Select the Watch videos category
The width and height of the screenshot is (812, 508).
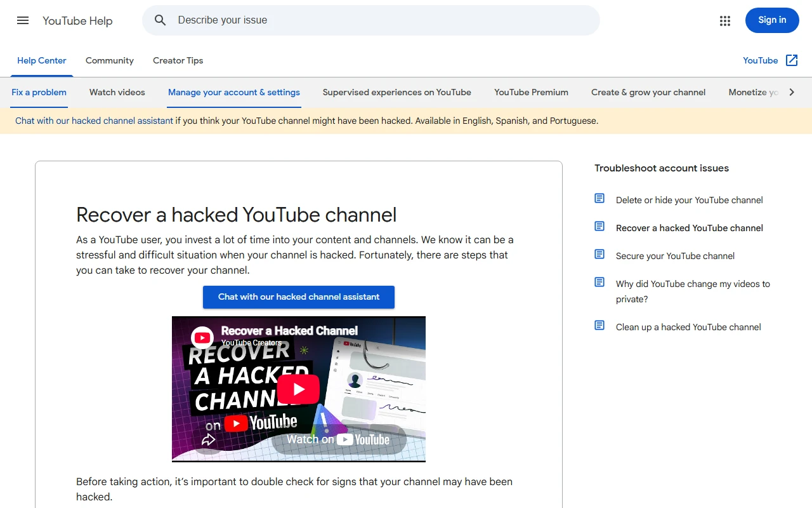coord(117,93)
